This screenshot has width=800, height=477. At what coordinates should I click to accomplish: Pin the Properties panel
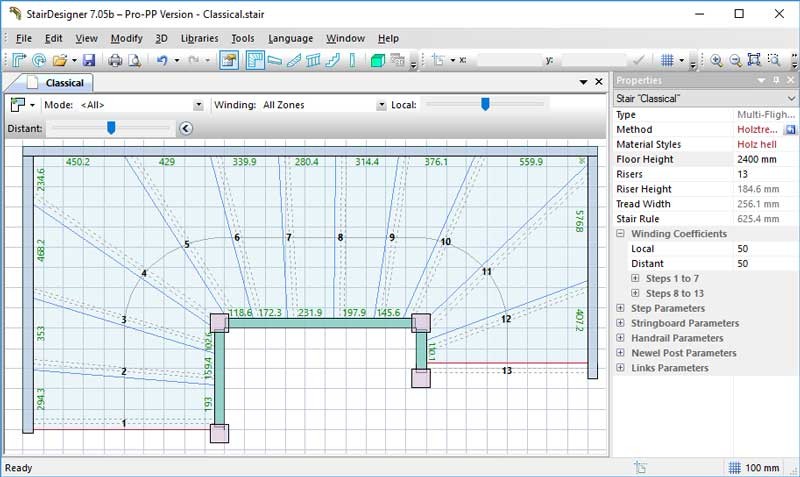point(776,80)
